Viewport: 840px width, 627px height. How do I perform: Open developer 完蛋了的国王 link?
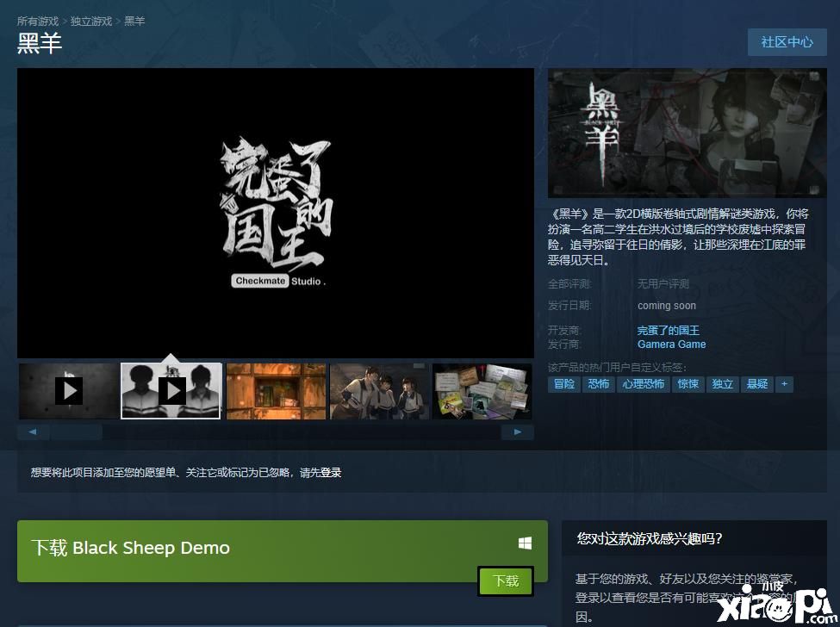coord(668,331)
